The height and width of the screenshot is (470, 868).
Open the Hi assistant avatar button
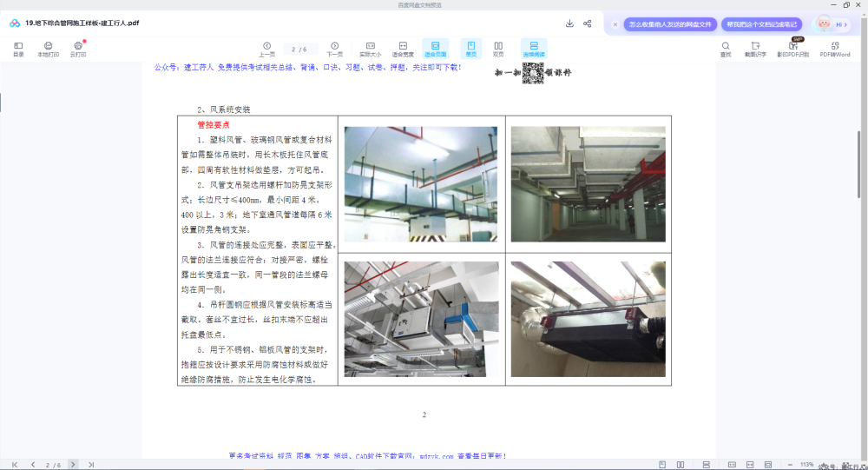click(832, 23)
